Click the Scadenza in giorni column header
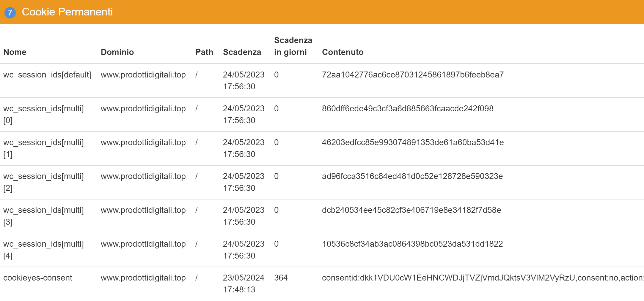 tap(293, 46)
